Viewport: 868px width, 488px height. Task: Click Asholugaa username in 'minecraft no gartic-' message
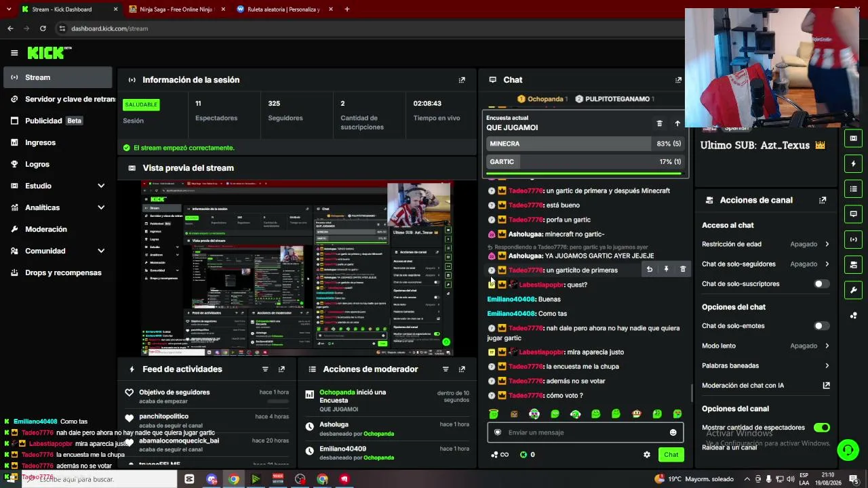526,235
